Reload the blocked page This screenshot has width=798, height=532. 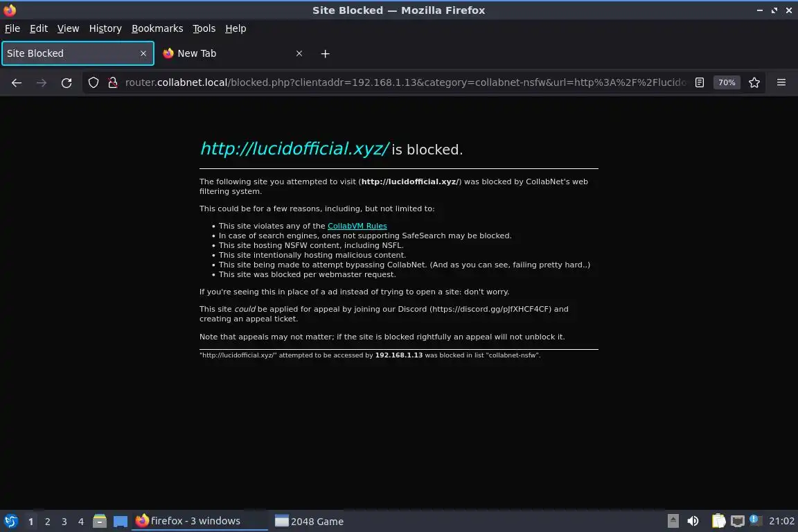coord(66,82)
